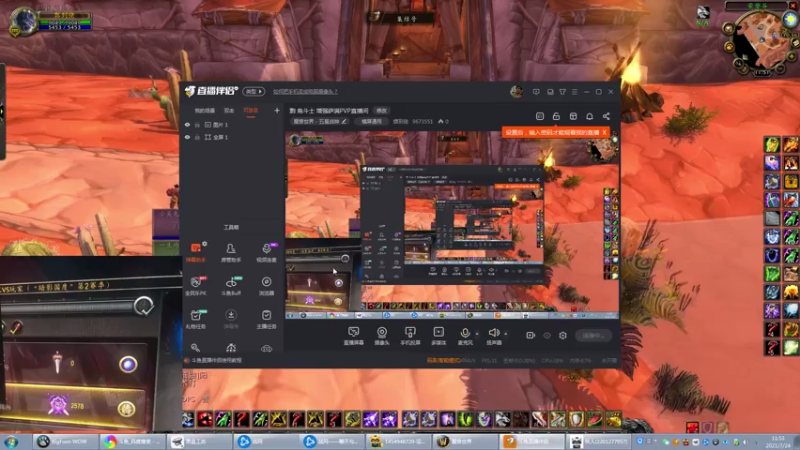Click the layout box icon beside bell
The height and width of the screenshot is (450, 800).
(573, 116)
